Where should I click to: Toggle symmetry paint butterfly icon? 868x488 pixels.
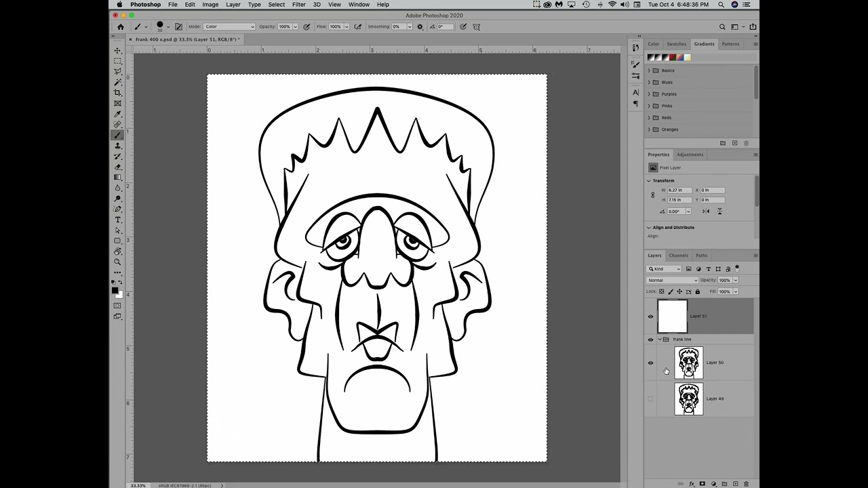477,27
